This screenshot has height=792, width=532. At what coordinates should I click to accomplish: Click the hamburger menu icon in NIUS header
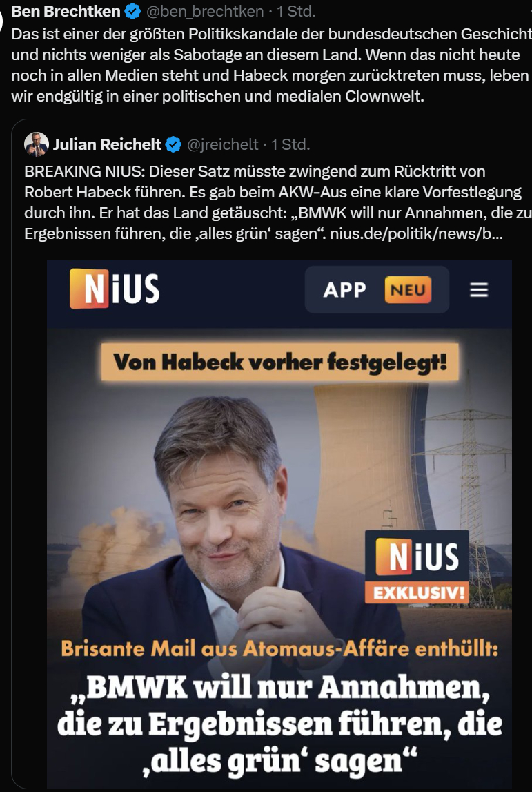click(478, 290)
